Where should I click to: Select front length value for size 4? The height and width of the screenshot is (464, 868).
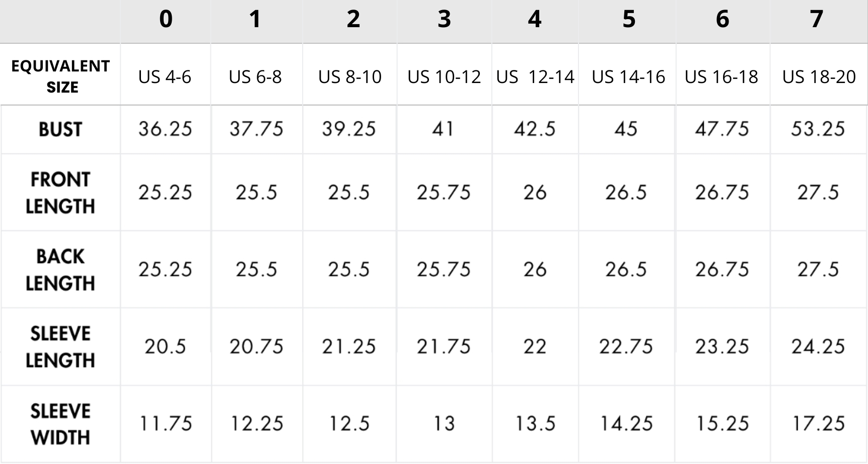535,193
